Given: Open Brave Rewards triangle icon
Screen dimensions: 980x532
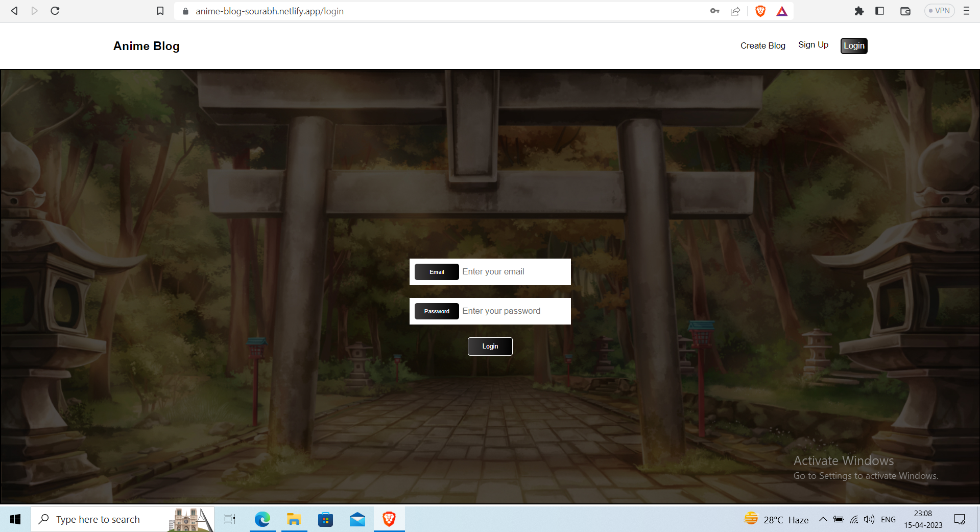Looking at the screenshot, I should tap(782, 11).
